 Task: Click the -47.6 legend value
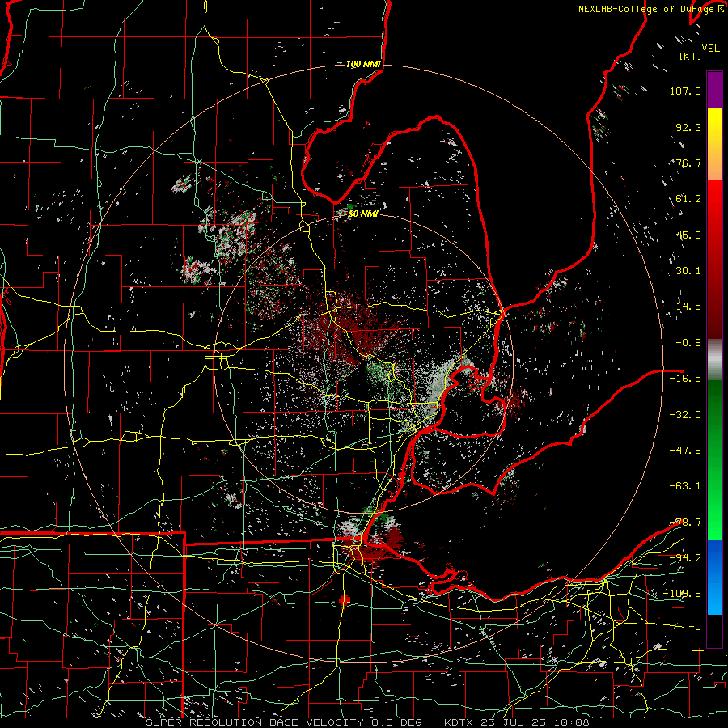[685, 451]
